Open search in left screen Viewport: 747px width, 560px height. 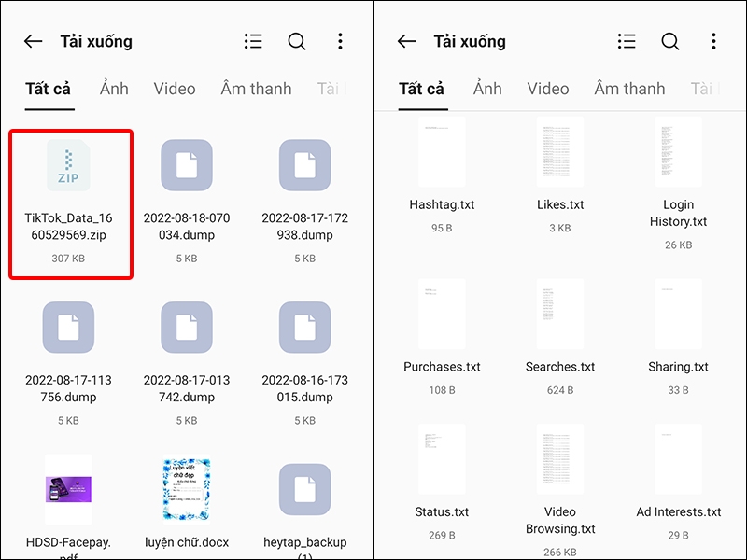pos(297,41)
